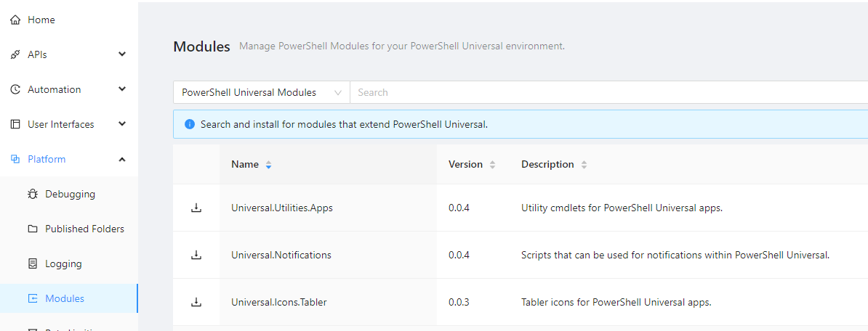Click the Debugging bug icon
This screenshot has width=868, height=331.
[x=33, y=194]
